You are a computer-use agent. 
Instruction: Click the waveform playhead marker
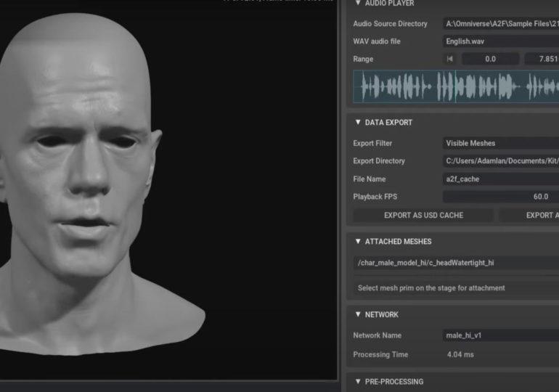click(x=456, y=86)
